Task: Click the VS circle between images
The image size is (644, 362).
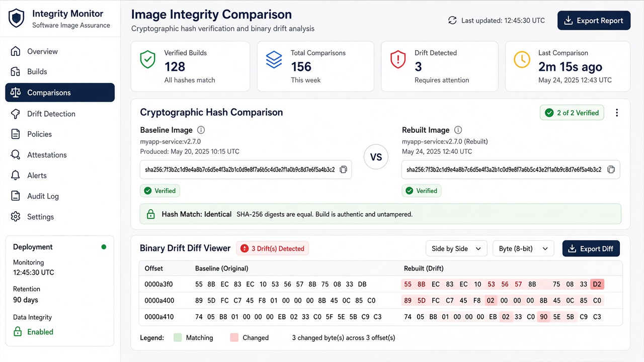Action: point(376,157)
